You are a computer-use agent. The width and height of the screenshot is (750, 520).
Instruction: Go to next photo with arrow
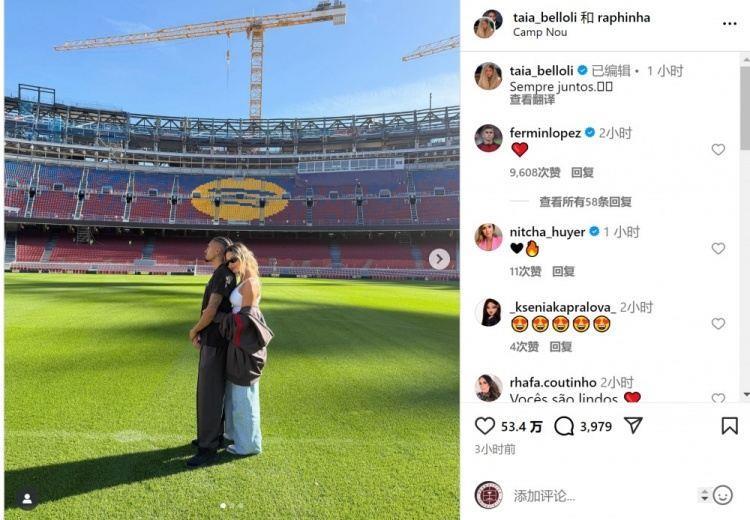point(439,259)
